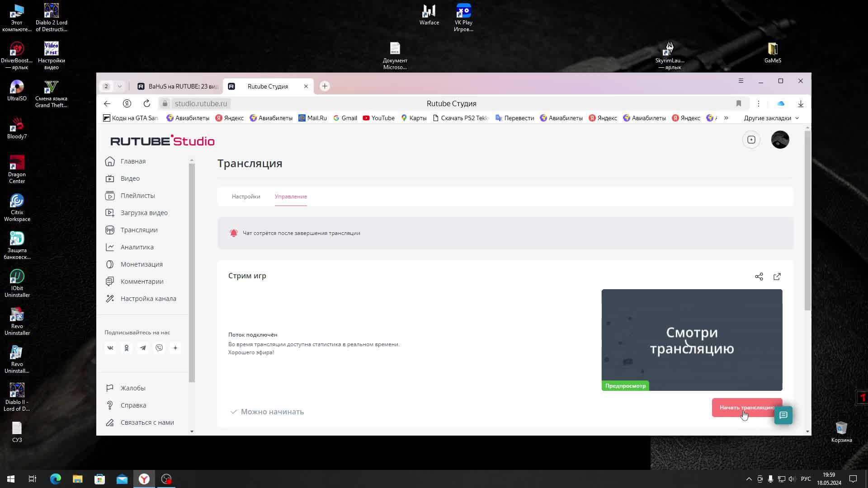Close the 'Rutube Студия' tab
This screenshot has width=868, height=488.
(x=306, y=86)
